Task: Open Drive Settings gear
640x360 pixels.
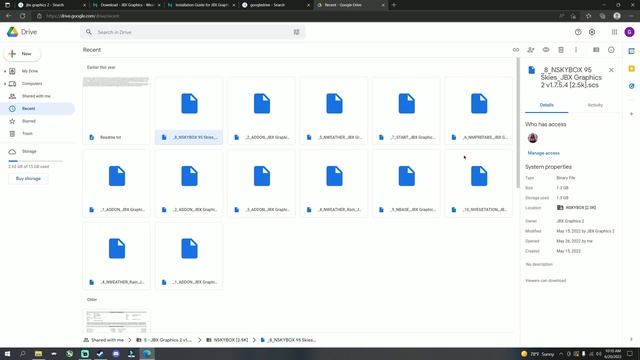Action: [x=592, y=32]
